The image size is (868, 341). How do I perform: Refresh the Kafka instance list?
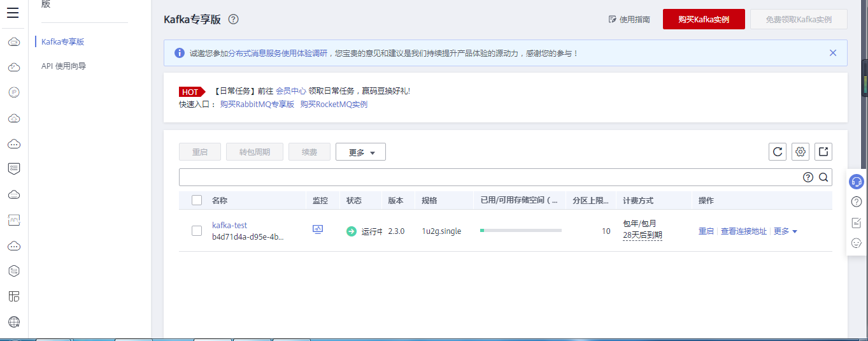(778, 152)
